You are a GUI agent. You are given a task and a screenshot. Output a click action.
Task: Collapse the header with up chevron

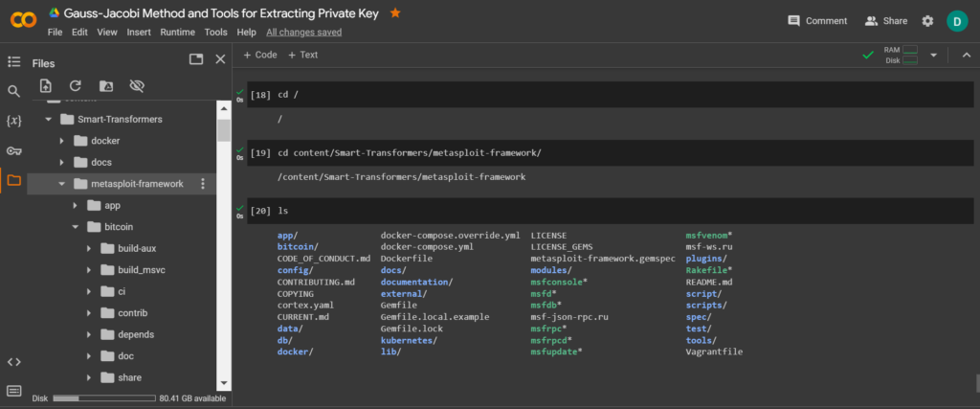click(967, 55)
